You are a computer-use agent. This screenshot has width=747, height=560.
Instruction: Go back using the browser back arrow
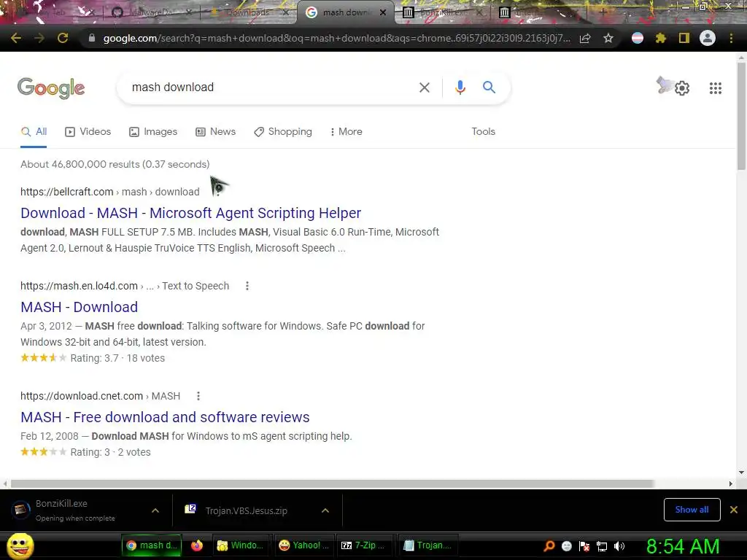click(16, 38)
